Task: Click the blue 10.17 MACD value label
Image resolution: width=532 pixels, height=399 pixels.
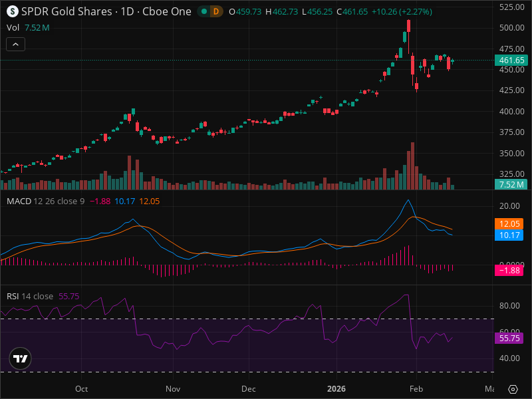Action: [x=509, y=235]
